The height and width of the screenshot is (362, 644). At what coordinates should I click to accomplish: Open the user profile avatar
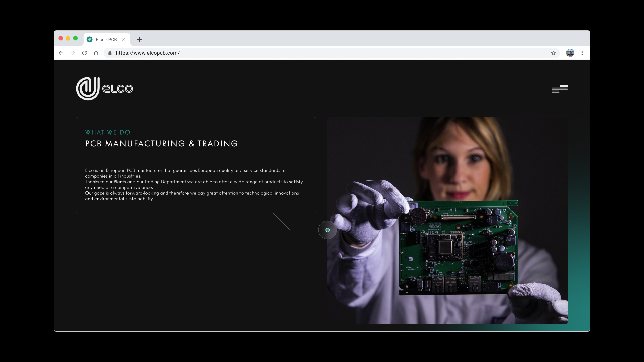(x=570, y=53)
